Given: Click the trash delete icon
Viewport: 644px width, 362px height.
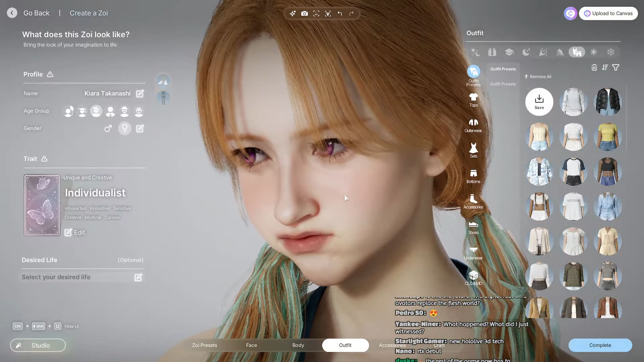Looking at the screenshot, I should click(594, 67).
